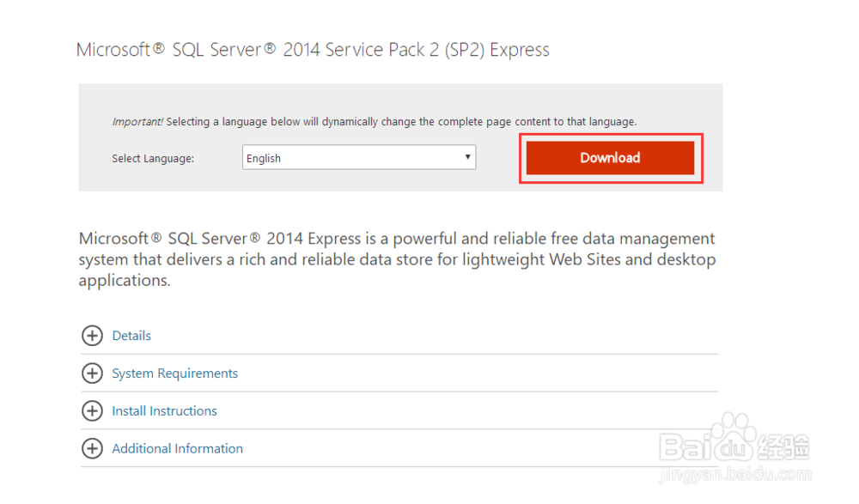This screenshot has width=859, height=504.
Task: Click the red Download button
Action: [610, 158]
